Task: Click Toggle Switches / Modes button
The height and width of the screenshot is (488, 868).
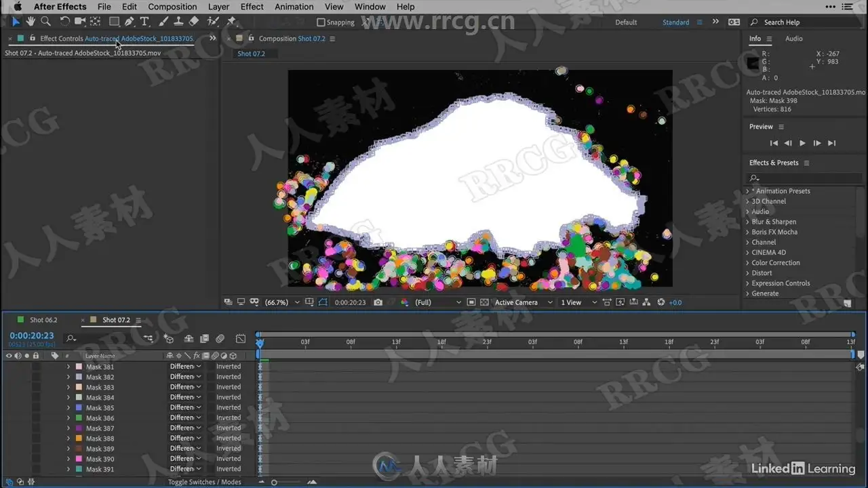Action: click(x=204, y=482)
